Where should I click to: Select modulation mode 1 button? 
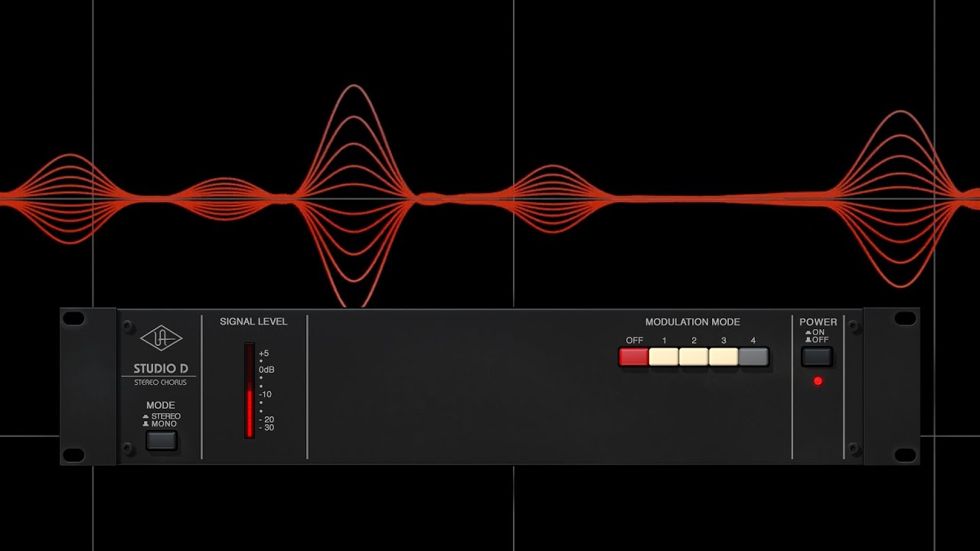[664, 357]
